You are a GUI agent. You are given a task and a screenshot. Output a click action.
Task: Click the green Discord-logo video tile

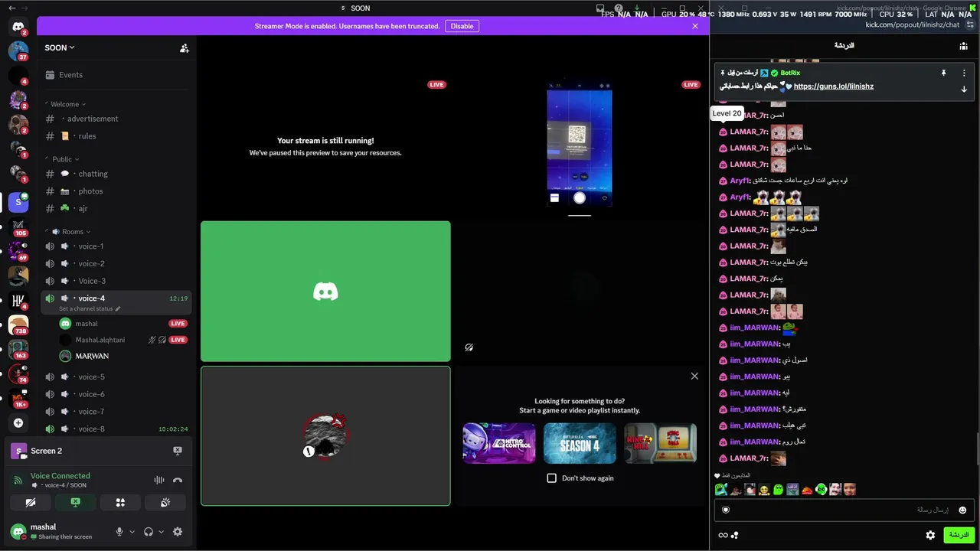pos(325,292)
